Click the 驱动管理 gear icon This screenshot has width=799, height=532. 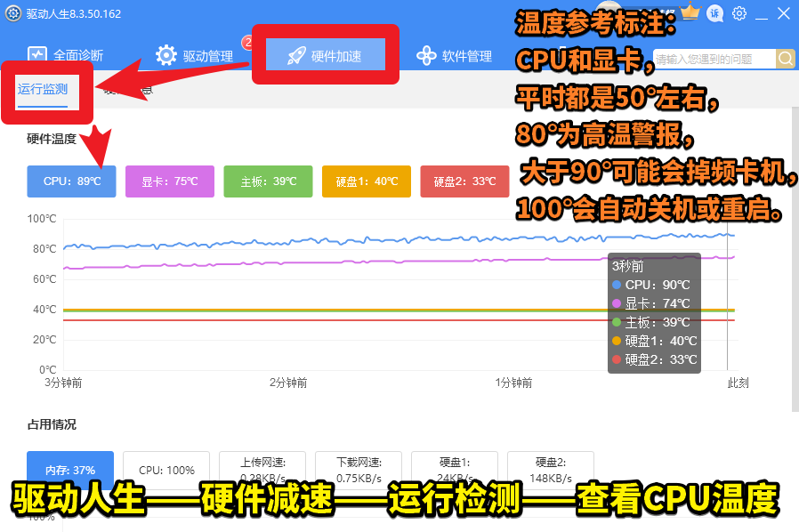pos(166,55)
